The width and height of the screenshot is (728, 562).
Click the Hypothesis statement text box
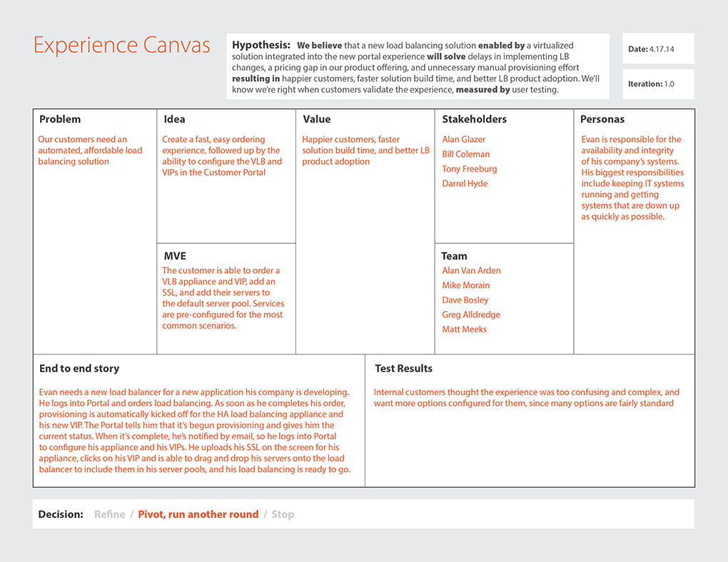point(418,67)
